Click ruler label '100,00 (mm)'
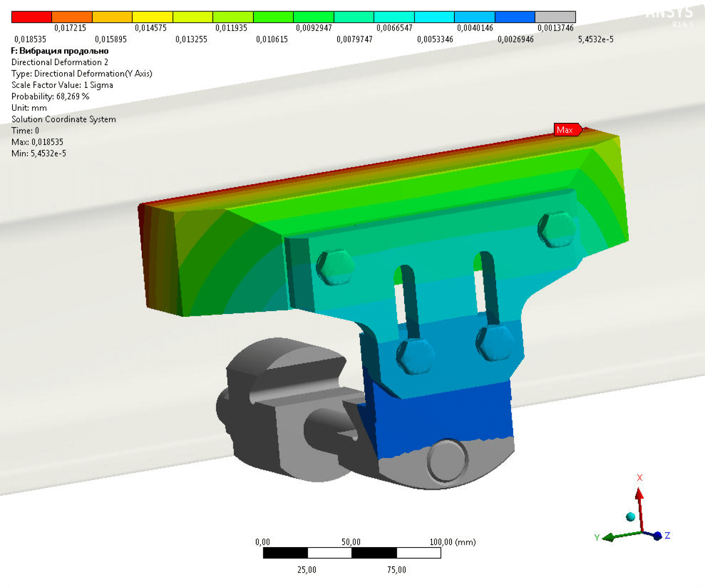The width and height of the screenshot is (705, 588). tap(452, 542)
